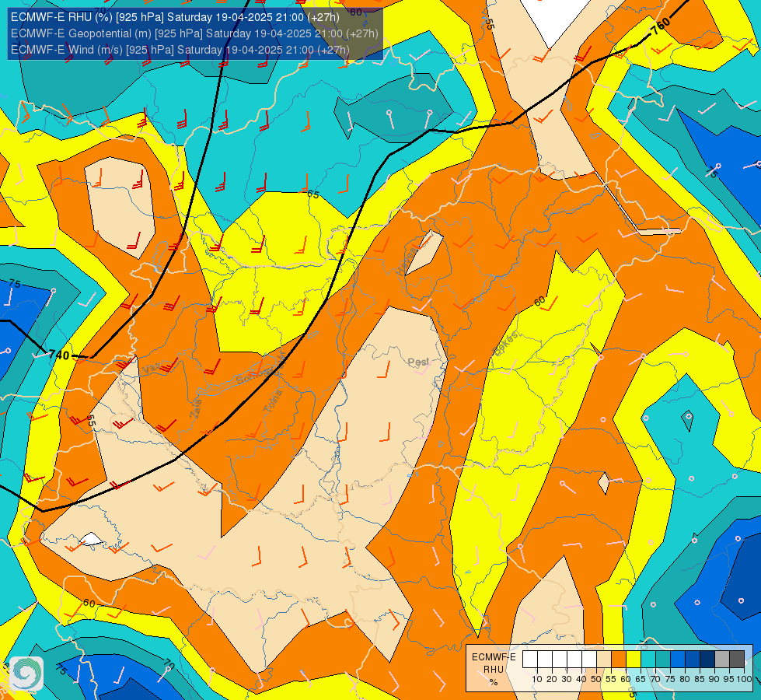Pick the cyan 65–70 legend swatch
The width and height of the screenshot is (761, 700).
[648, 660]
